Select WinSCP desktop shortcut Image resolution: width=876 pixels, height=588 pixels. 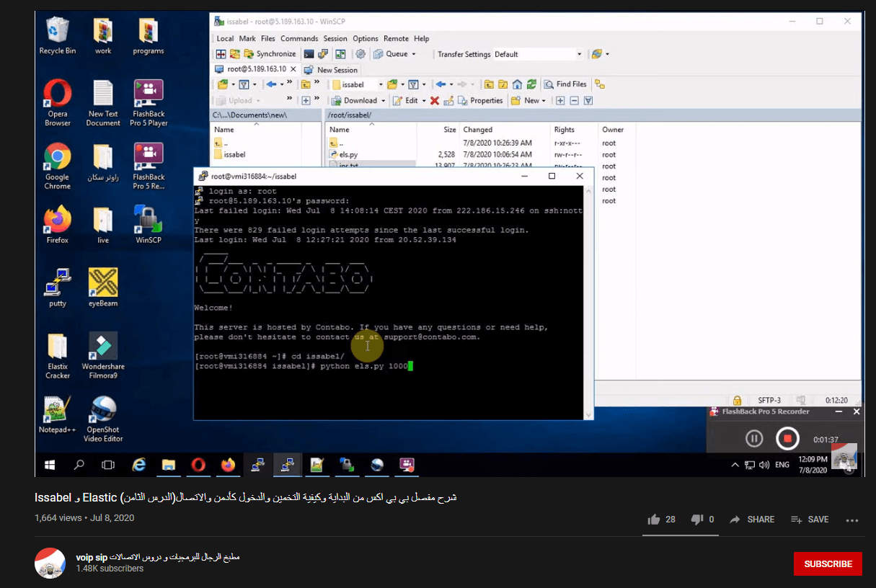click(x=149, y=225)
